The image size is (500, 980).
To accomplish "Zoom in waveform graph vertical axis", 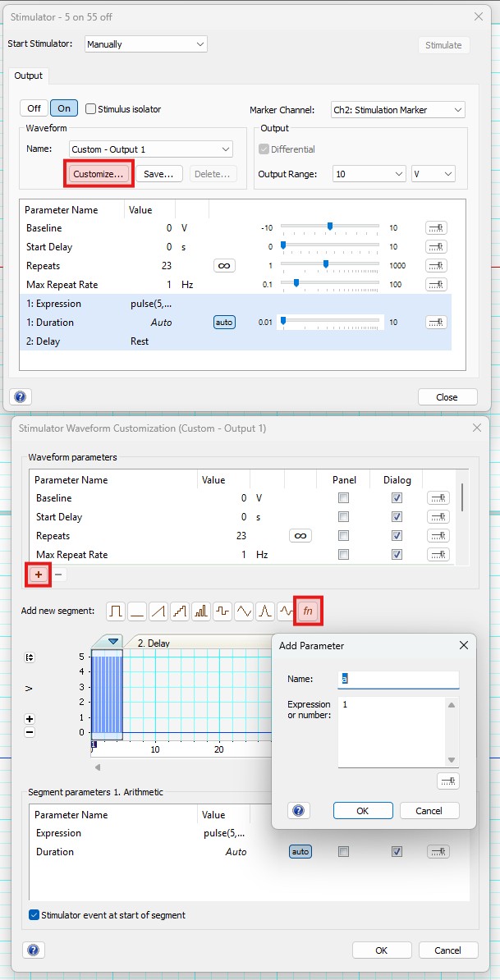I will pos(30,718).
